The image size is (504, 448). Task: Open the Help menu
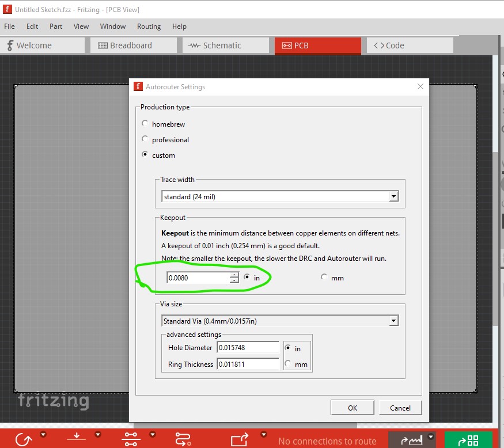tap(179, 26)
